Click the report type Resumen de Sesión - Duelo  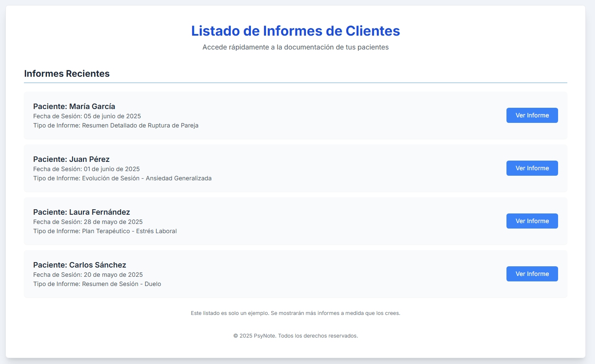point(98,283)
